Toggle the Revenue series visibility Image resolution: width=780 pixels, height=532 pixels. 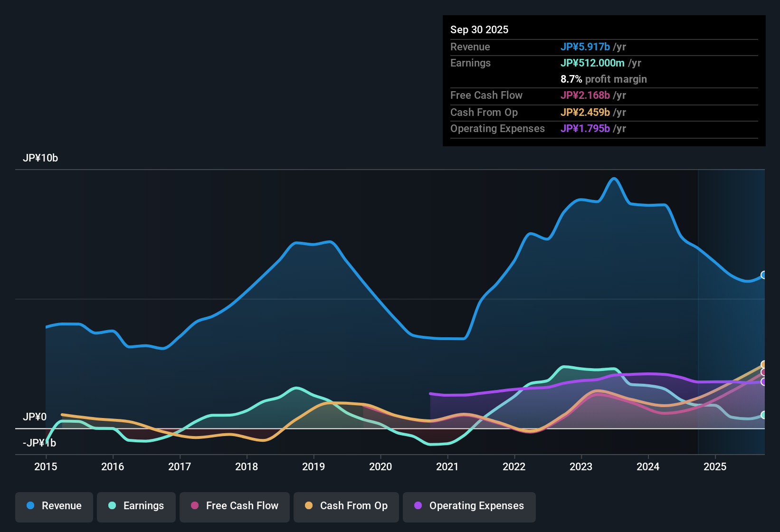pos(54,506)
